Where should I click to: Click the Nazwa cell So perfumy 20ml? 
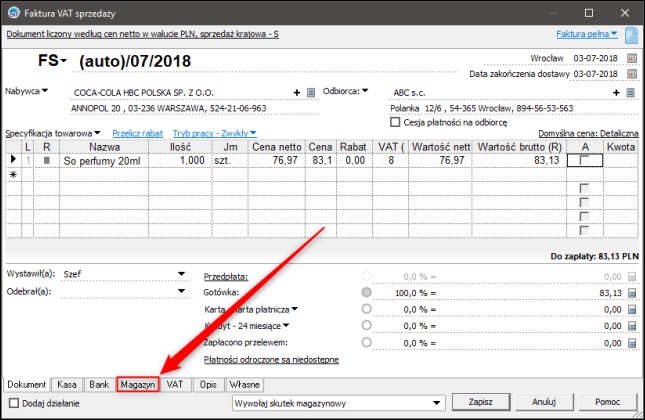[x=104, y=160]
